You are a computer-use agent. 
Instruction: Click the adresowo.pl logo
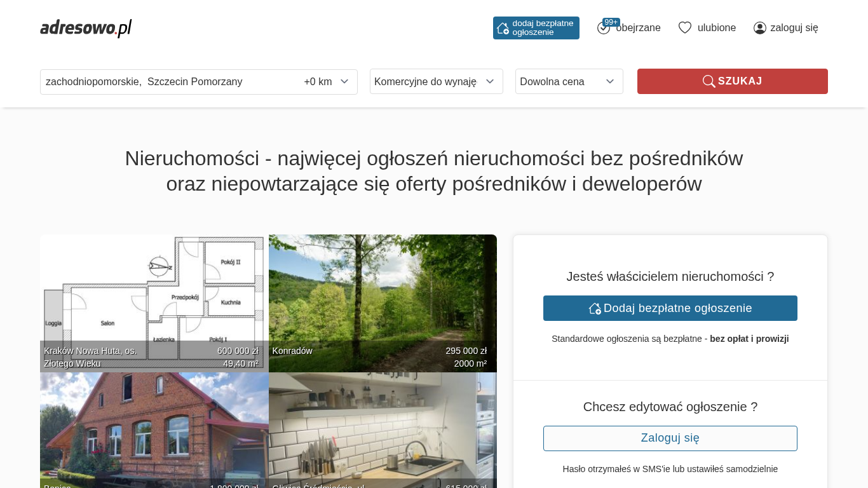pyautogui.click(x=86, y=28)
